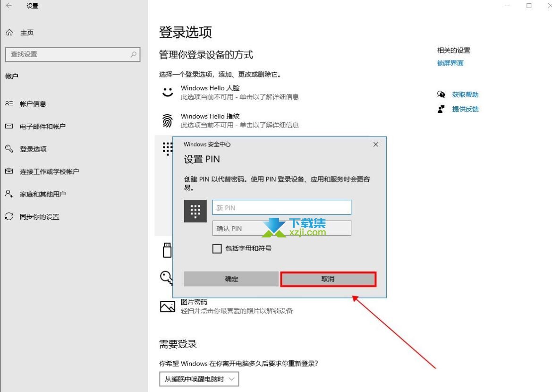Click the 提供反馈 person icon
Viewport: 552px width, 392px height.
pyautogui.click(x=441, y=109)
